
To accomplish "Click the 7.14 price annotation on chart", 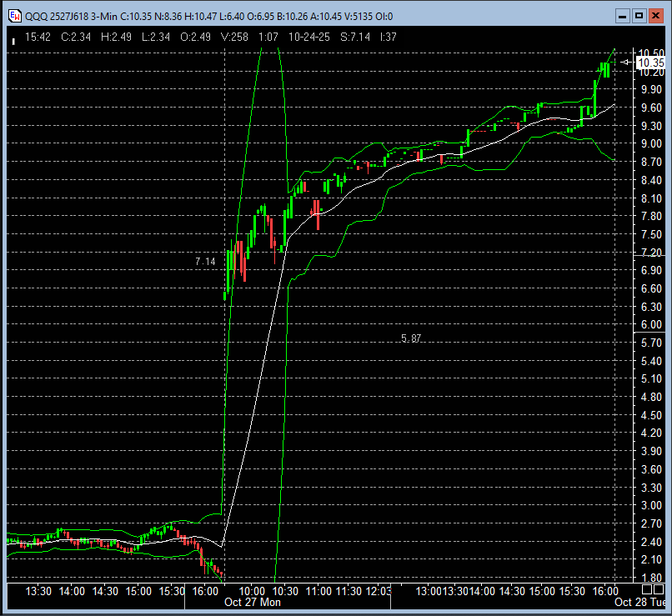I will tap(205, 262).
